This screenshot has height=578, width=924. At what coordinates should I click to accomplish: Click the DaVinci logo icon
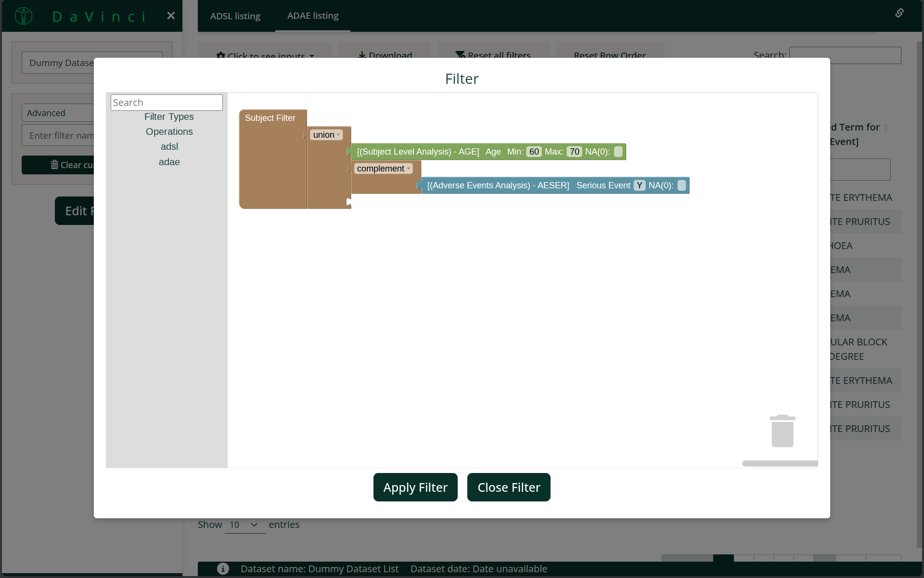(23, 16)
